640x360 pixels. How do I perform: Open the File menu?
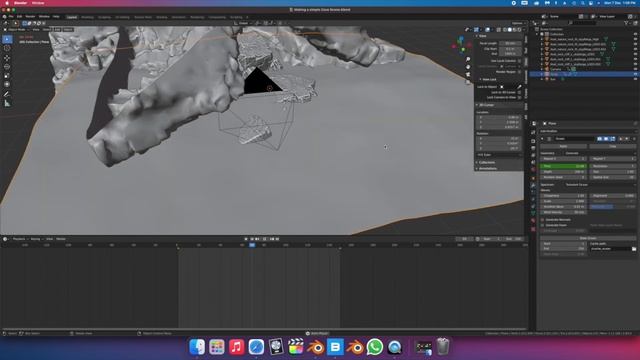[x=11, y=17]
